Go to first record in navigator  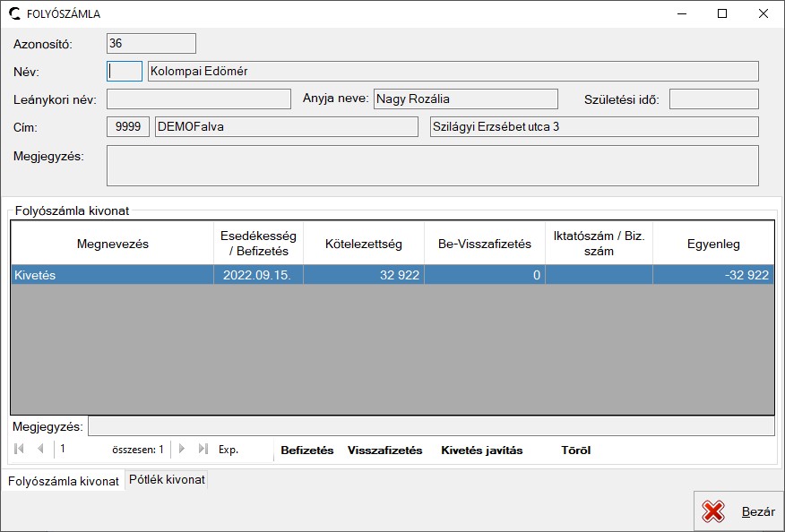20,450
